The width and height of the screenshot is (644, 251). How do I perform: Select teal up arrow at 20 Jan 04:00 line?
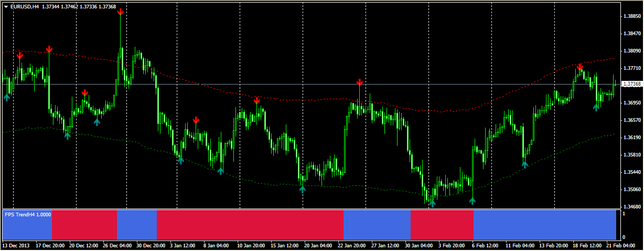(303, 189)
